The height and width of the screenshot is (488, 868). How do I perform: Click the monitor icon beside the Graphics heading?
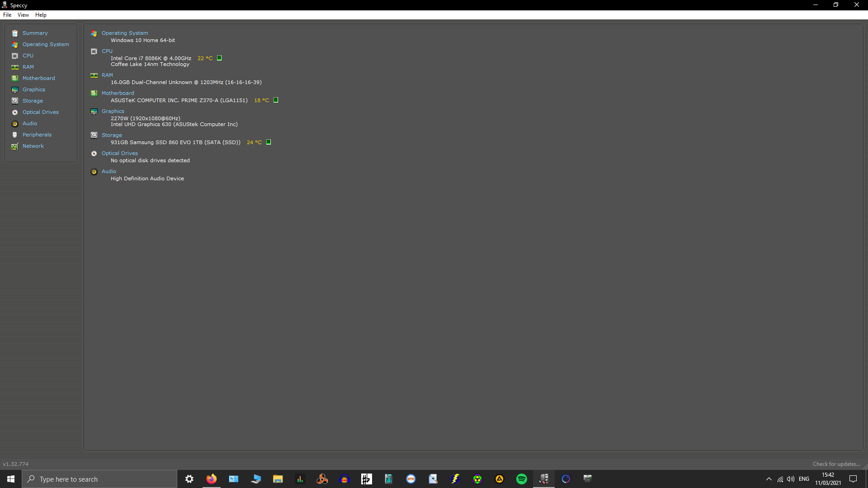click(x=94, y=112)
